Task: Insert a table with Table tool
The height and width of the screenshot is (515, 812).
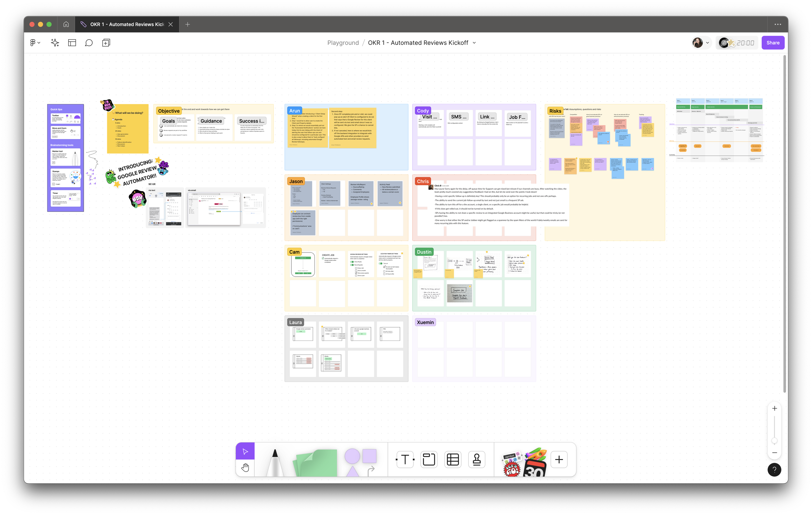Action: [x=452, y=459]
